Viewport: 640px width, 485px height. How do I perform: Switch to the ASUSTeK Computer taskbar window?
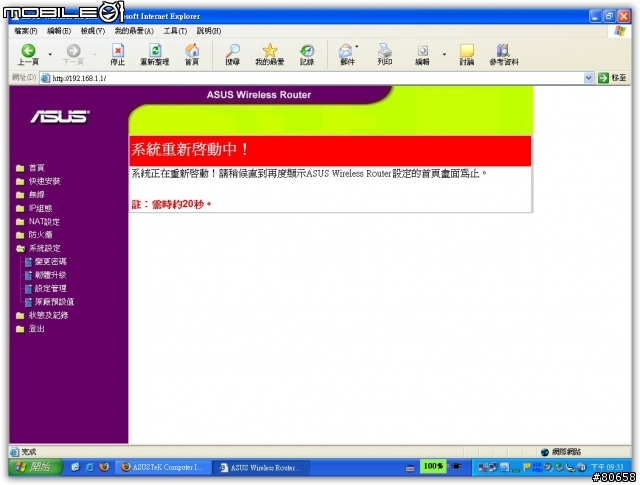[163, 467]
